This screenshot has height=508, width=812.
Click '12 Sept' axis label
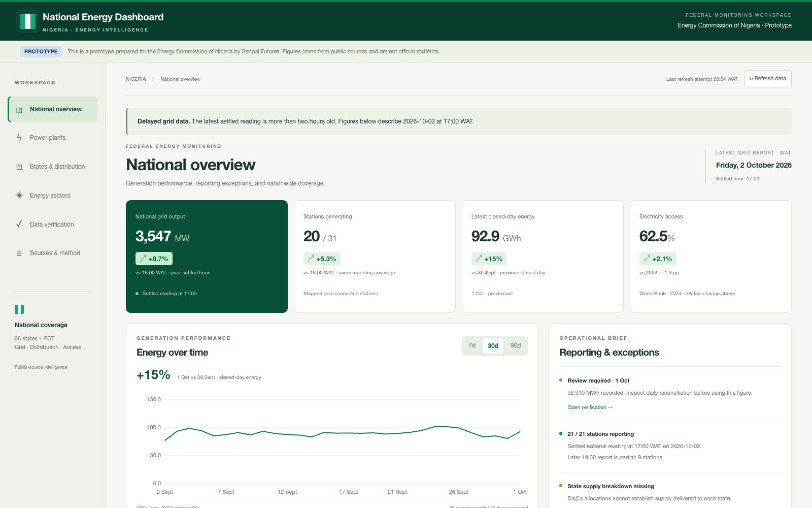pyautogui.click(x=287, y=492)
